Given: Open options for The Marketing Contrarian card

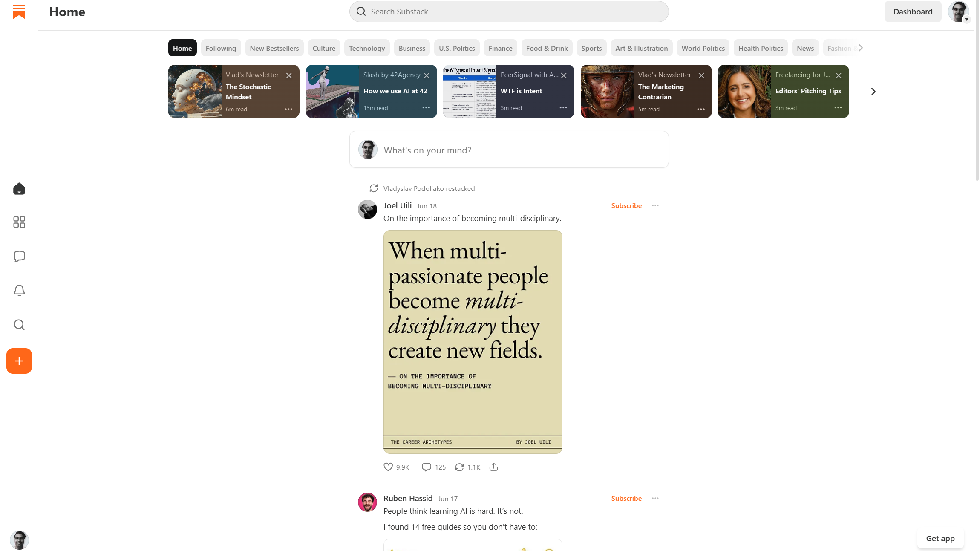Looking at the screenshot, I should tap(701, 109).
